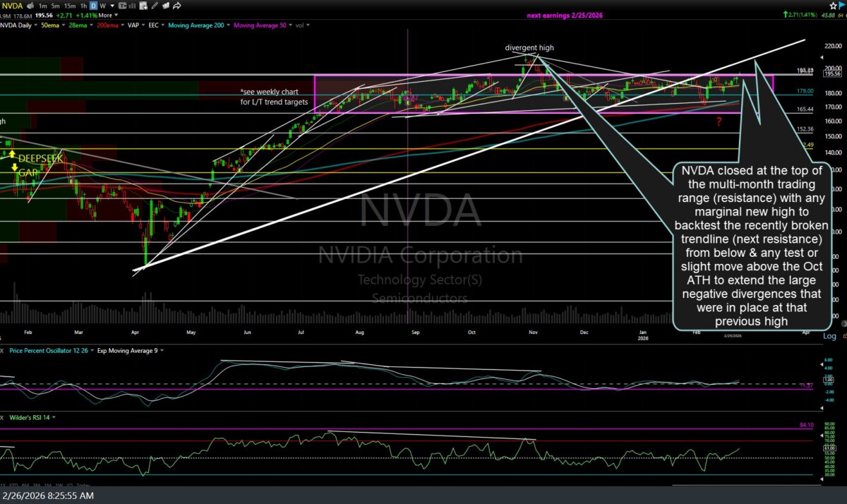
Task: Open the calculator tool icon
Action: 143,6
